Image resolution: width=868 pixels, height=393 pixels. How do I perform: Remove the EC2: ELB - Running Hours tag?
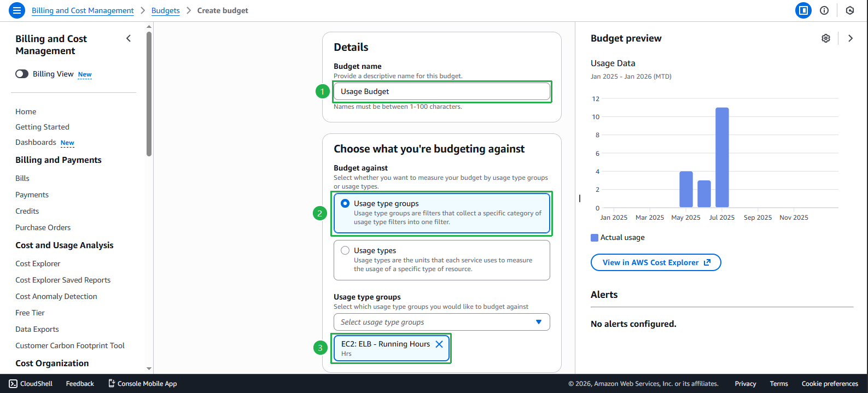tap(439, 344)
